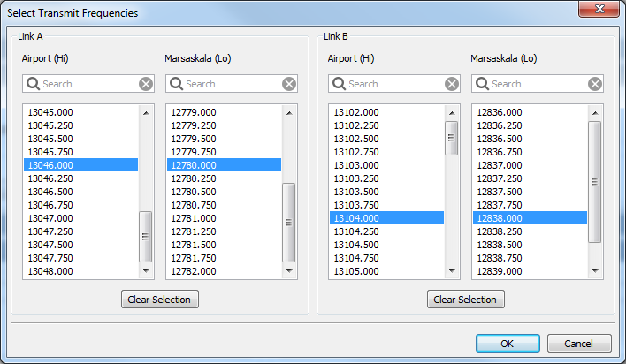Select frequency 12837.250
Screen dimensions: 626x364
coord(531,178)
